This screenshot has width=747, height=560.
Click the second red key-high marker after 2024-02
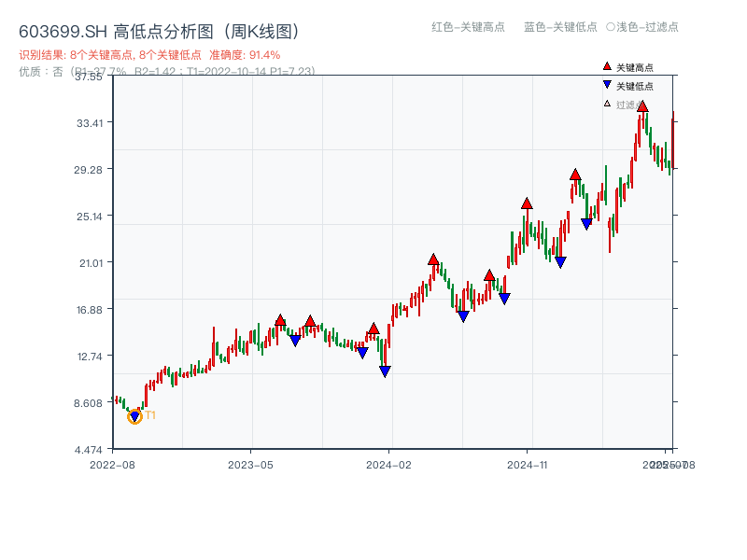coord(489,275)
